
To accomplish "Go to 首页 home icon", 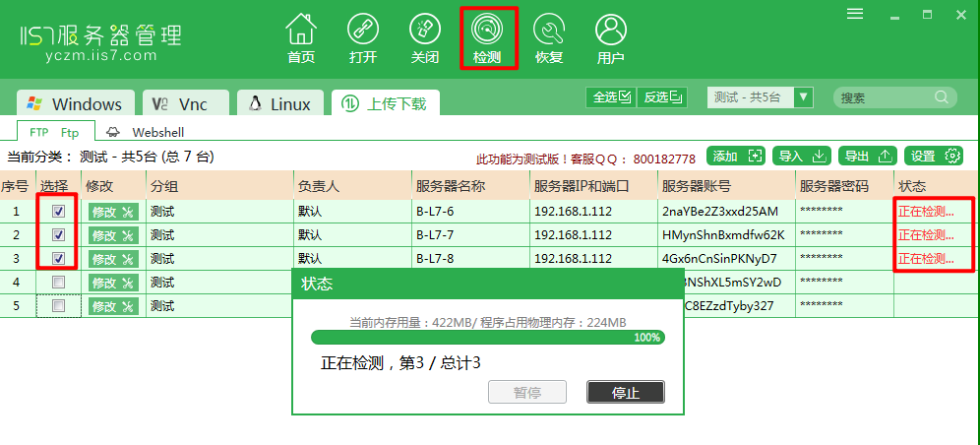I will tap(301, 38).
